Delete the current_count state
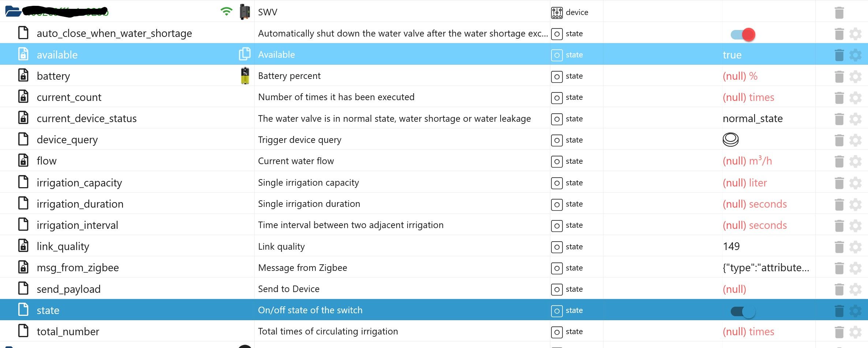868x348 pixels. pos(839,98)
